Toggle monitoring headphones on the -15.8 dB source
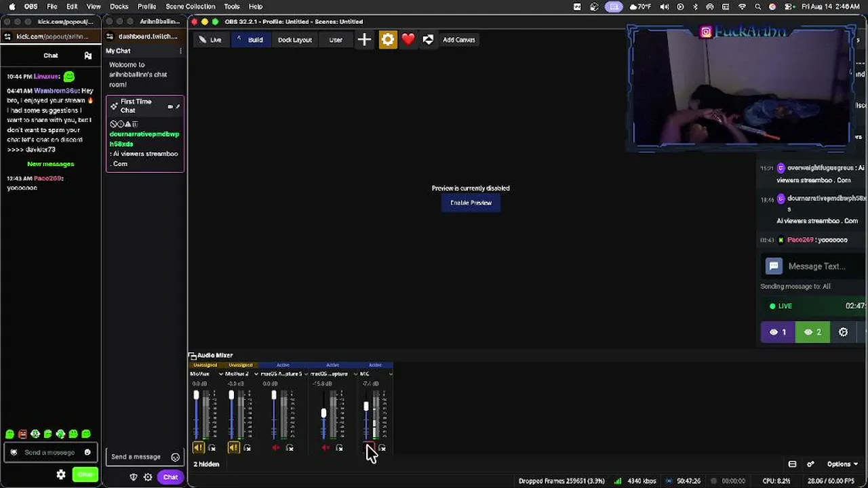Image resolution: width=868 pixels, height=488 pixels. [x=339, y=448]
